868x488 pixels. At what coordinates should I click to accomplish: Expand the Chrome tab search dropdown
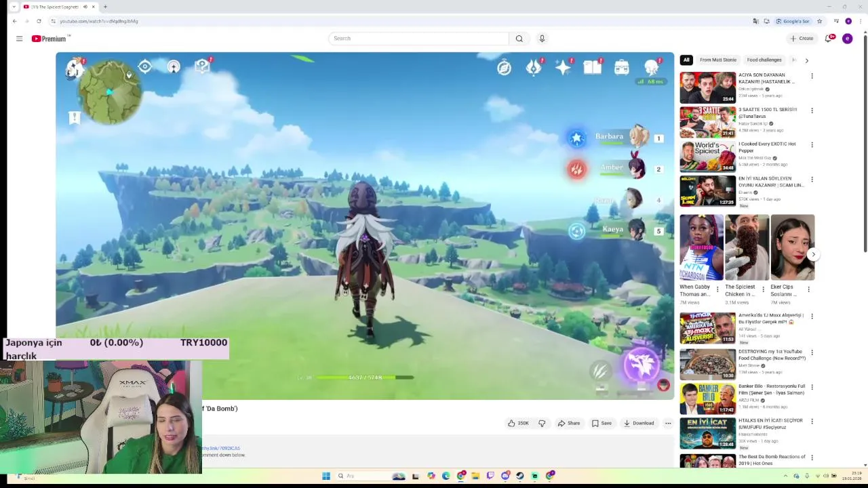(14, 7)
